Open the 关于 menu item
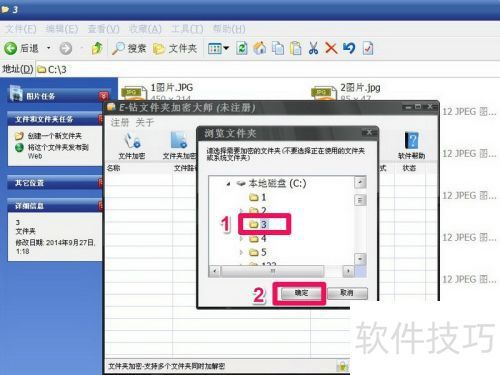 click(145, 122)
